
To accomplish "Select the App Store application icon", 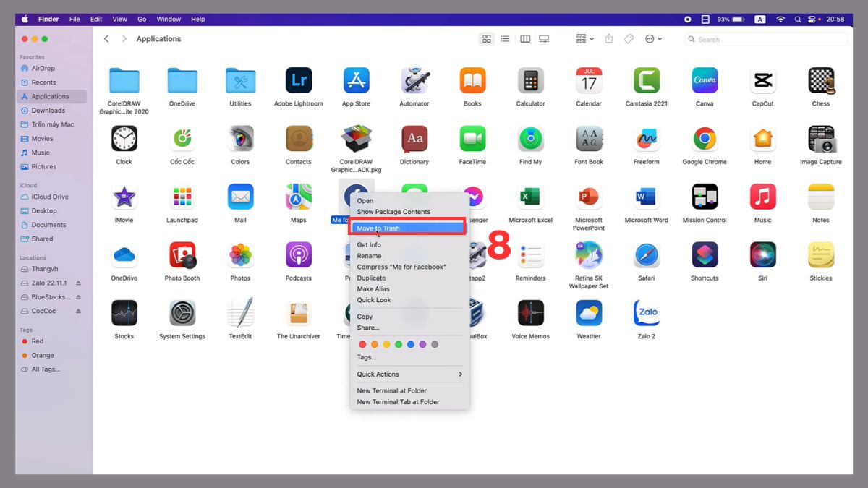I will (x=357, y=80).
